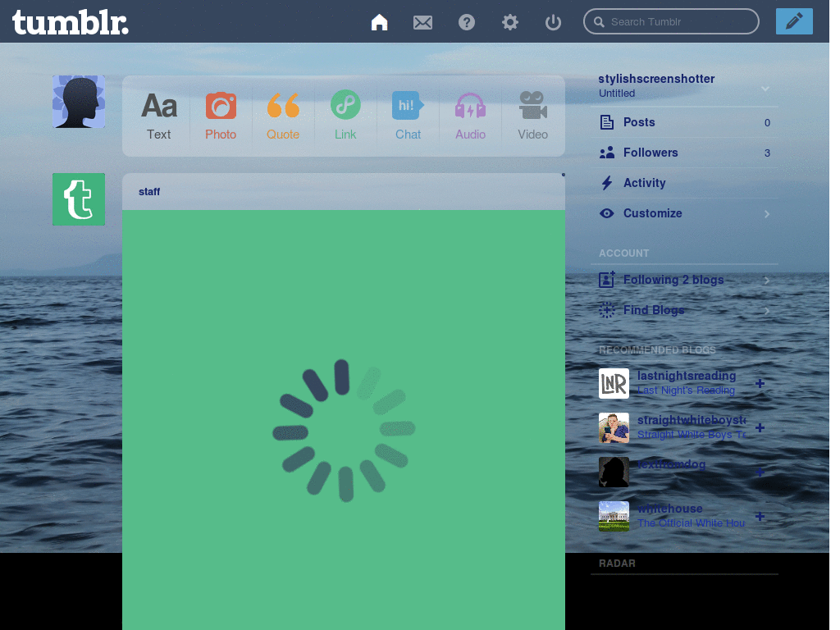
Task: Click the Followers count 3
Action: (767, 153)
